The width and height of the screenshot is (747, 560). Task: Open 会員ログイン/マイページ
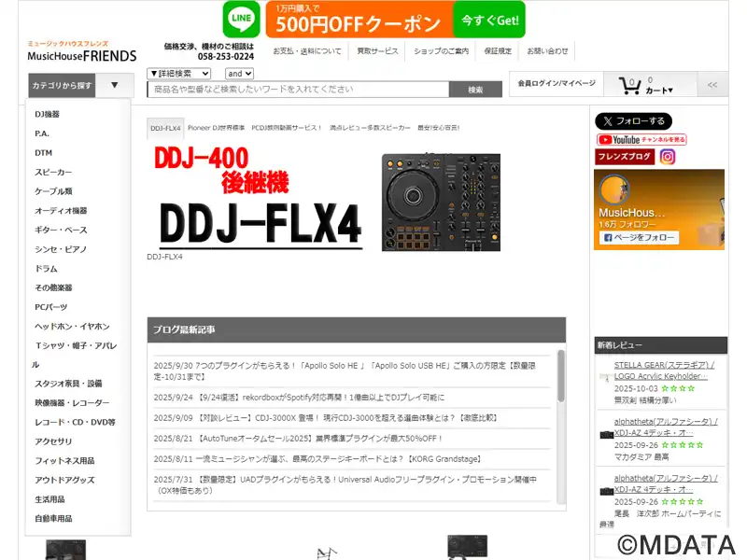pos(557,83)
